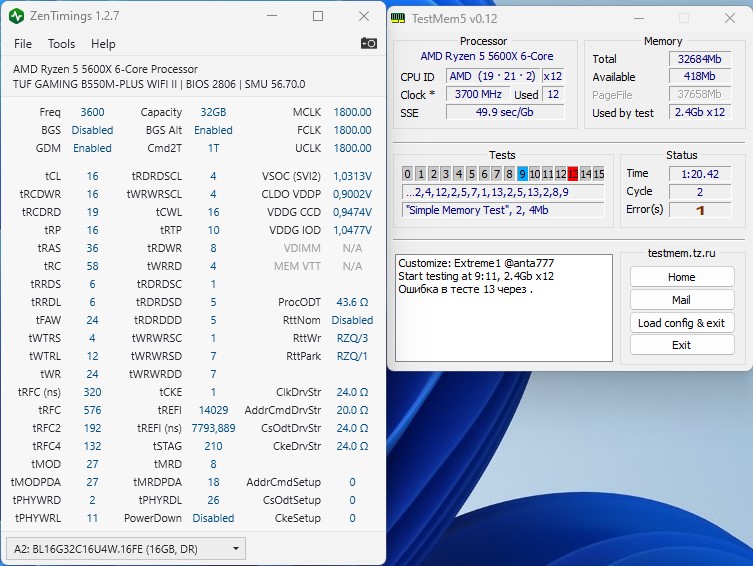The image size is (753, 566).
Task: Select test box 1 in Tests
Action: [421, 174]
